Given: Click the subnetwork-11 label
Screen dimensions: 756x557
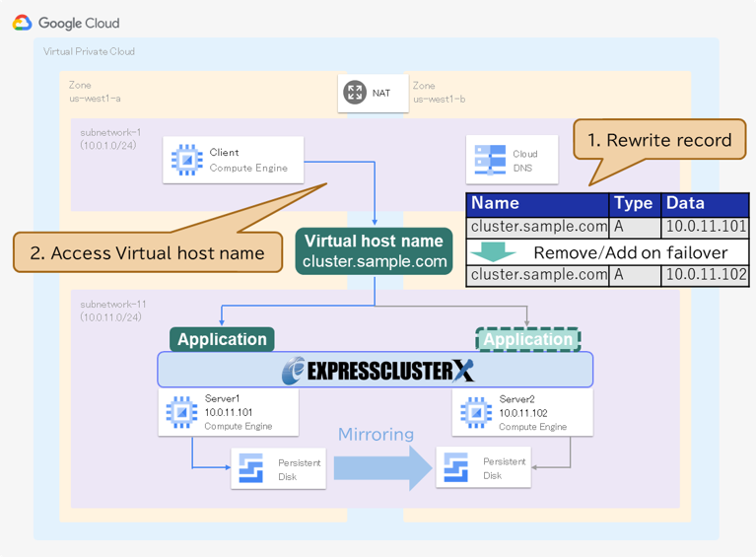Looking at the screenshot, I should [x=110, y=304].
